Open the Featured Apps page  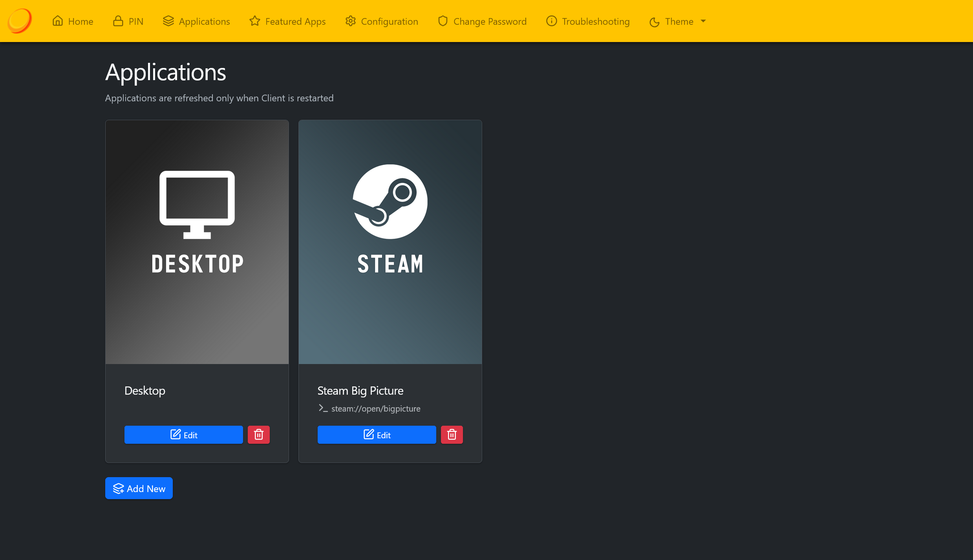(295, 21)
